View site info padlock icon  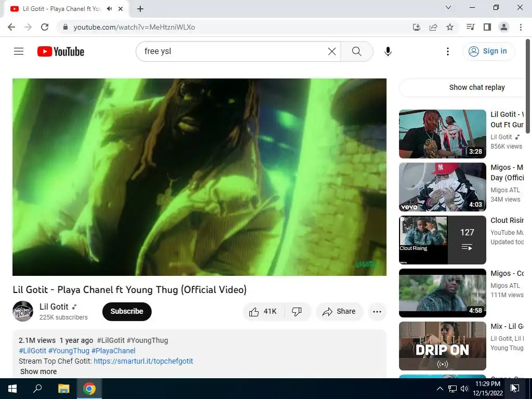(x=65, y=27)
